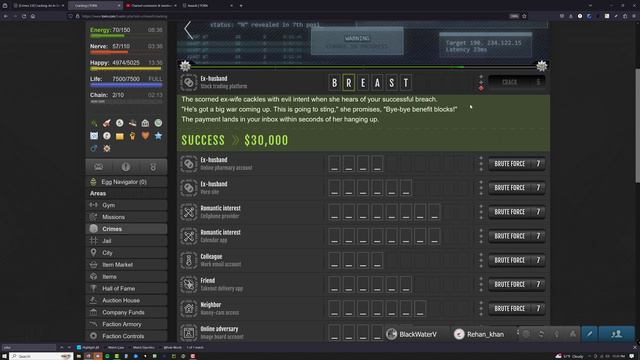Click the Faction Controls icon
The width and height of the screenshot is (640, 360).
[93, 336]
